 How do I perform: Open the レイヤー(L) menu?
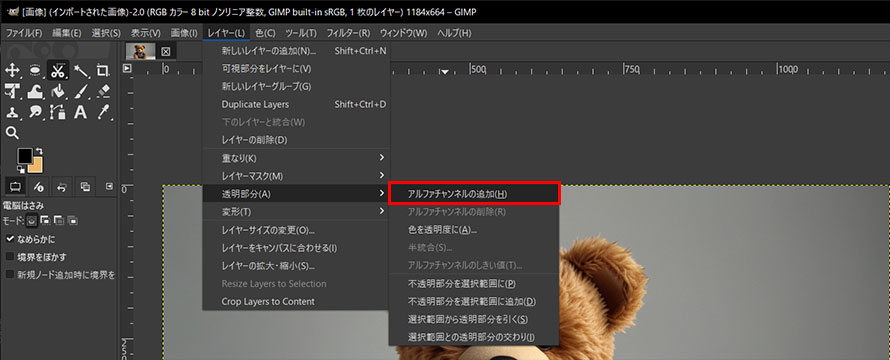[226, 33]
